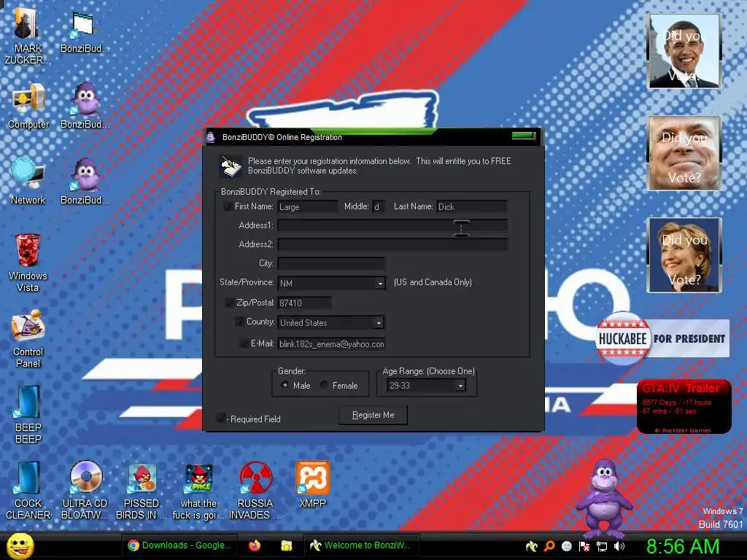Click into the Zip/Postal field containing 87410
Image resolution: width=747 pixels, height=560 pixels.
304,303
